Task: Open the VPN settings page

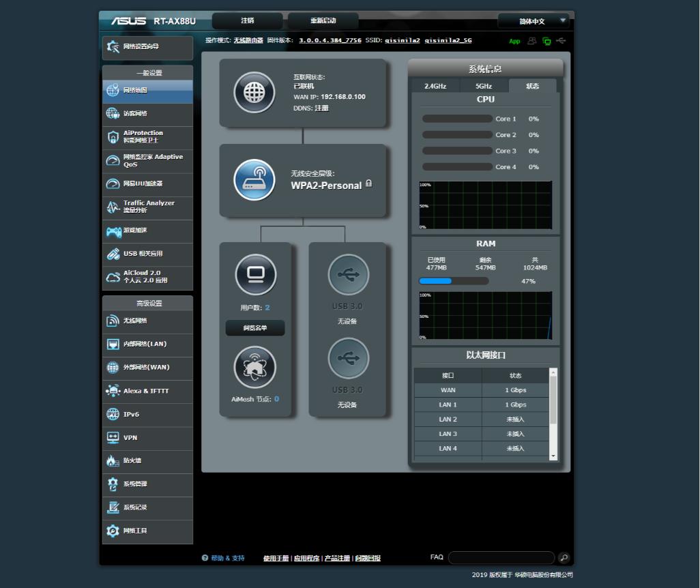Action: (x=147, y=437)
